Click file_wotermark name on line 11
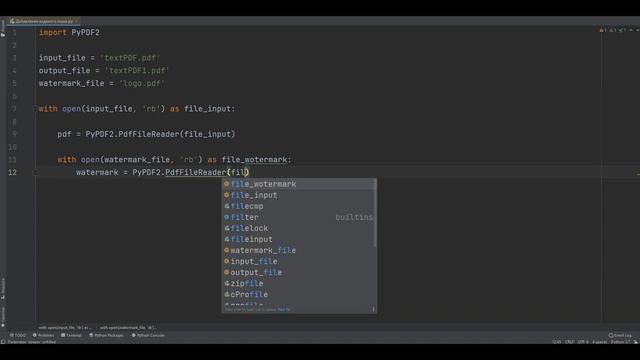The height and width of the screenshot is (360, 640). coord(254,160)
